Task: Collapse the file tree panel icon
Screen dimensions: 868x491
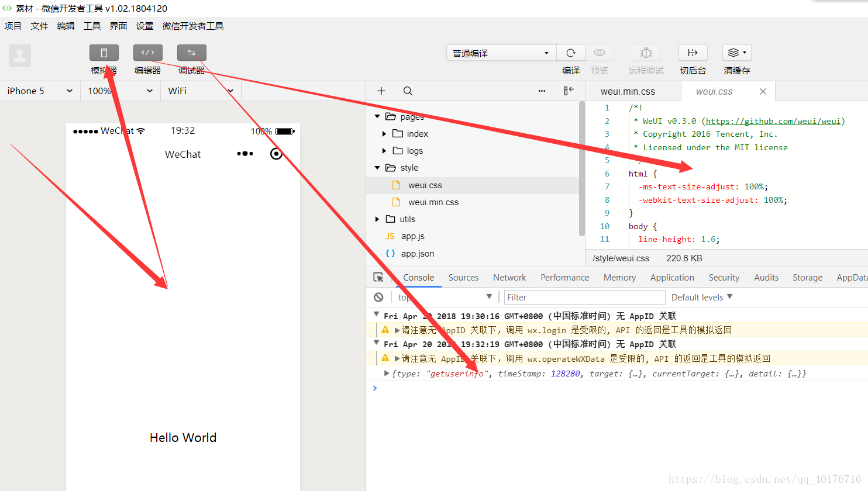Action: pyautogui.click(x=569, y=91)
